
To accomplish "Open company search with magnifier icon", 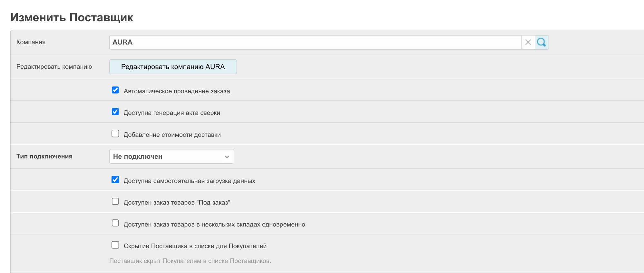I will [x=542, y=42].
